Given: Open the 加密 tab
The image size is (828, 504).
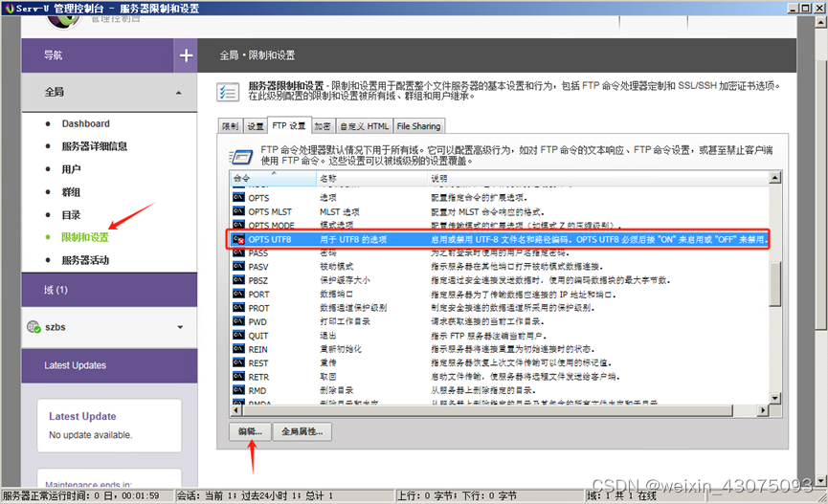Looking at the screenshot, I should click(x=323, y=126).
